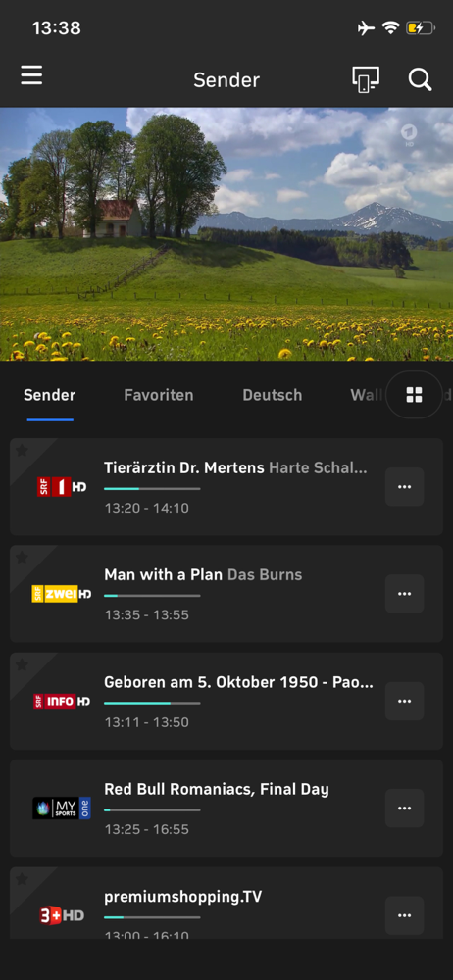This screenshot has height=980, width=453.
Task: Toggle favorite star for SRF 1 HD
Action: coord(22,450)
